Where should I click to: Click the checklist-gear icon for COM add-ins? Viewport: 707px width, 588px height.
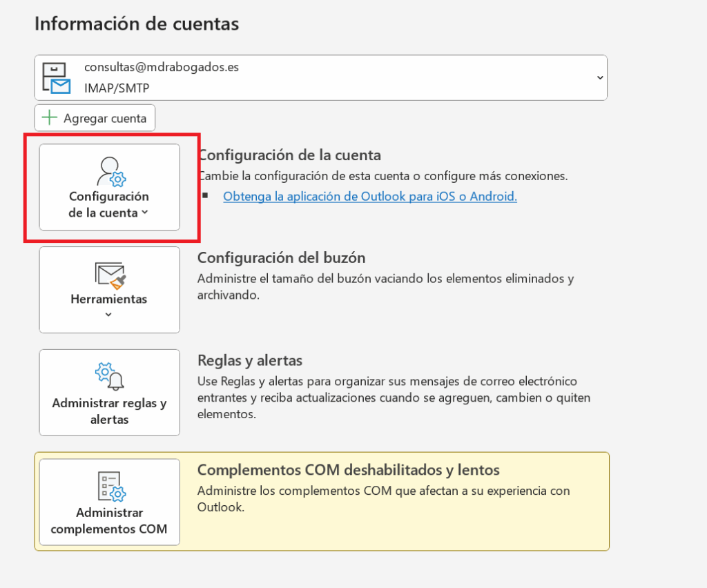[x=112, y=487]
